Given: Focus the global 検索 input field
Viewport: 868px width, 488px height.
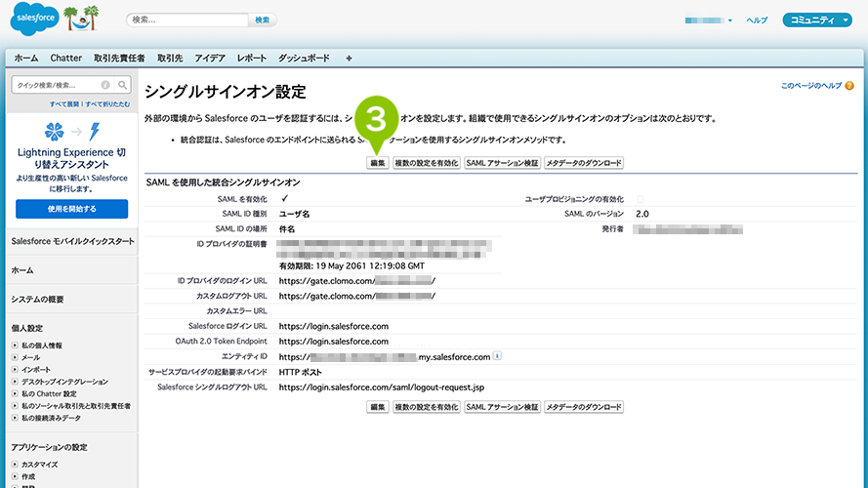Looking at the screenshot, I should 187,20.
